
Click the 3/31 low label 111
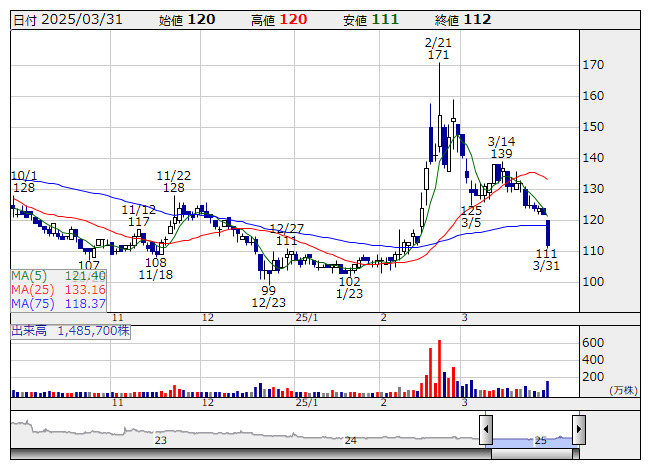pyautogui.click(x=546, y=254)
